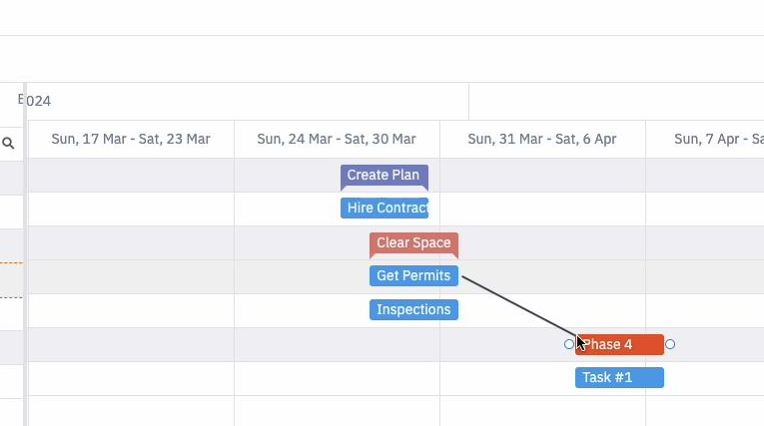Click the 17 Mar - 23 Mar week header
This screenshot has width=764, height=426.
tap(131, 139)
